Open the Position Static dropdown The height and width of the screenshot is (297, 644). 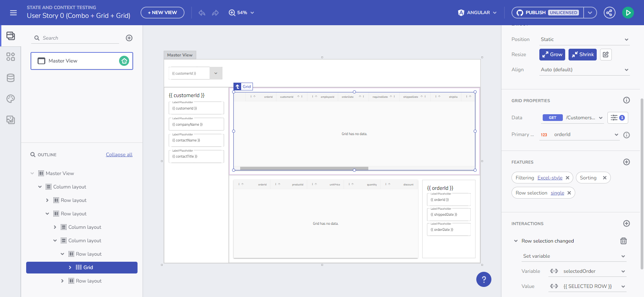click(x=584, y=39)
